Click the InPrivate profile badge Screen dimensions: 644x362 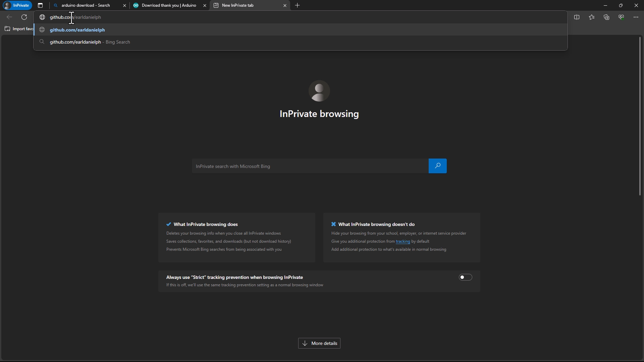point(17,5)
